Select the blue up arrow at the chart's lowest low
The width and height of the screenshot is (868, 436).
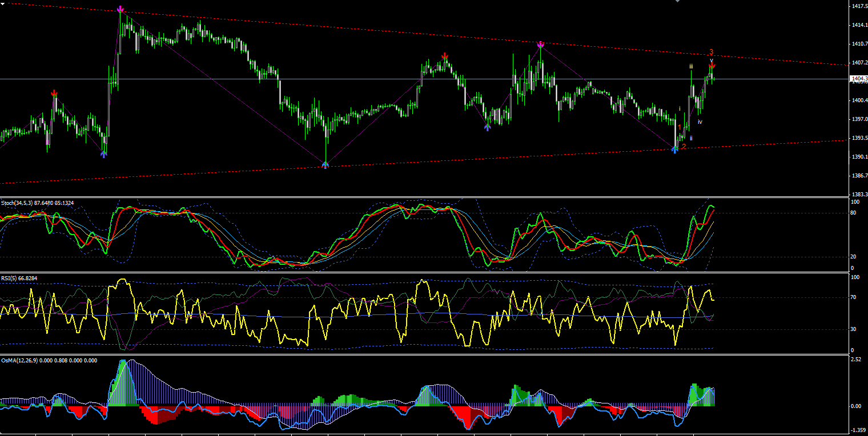click(x=325, y=164)
